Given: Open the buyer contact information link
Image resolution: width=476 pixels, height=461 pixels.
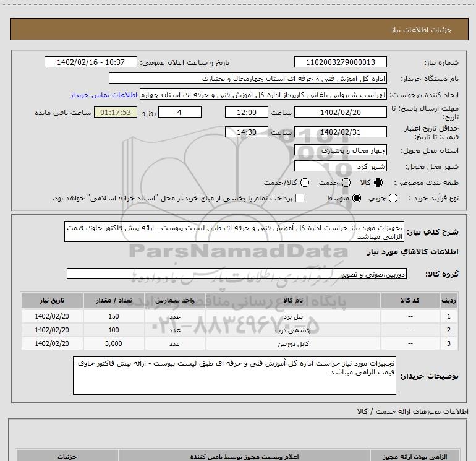Looking at the screenshot, I should [x=104, y=95].
